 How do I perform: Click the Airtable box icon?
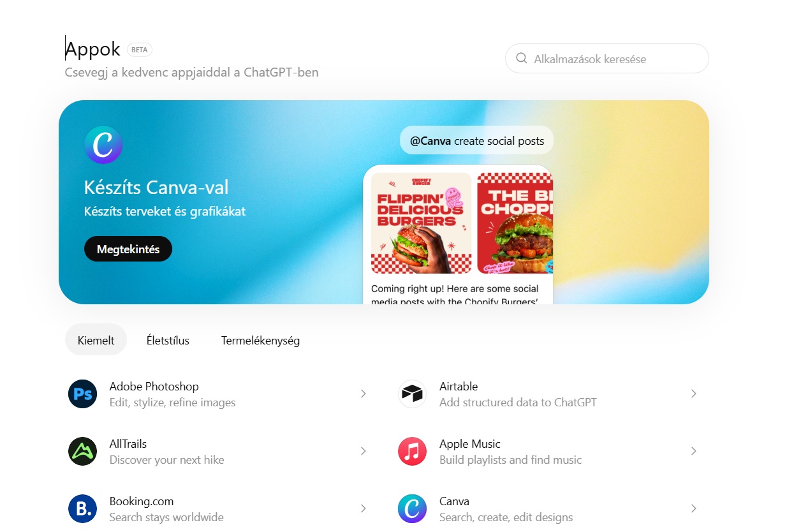[x=412, y=394]
